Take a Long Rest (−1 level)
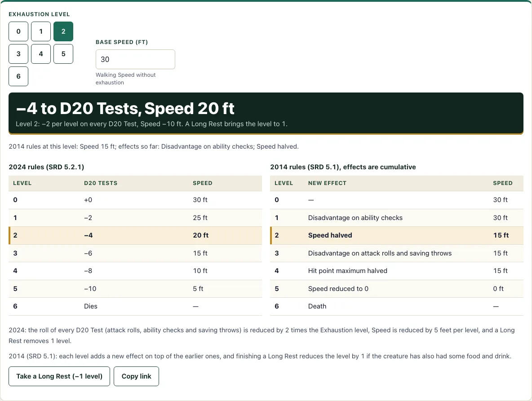 59,376
